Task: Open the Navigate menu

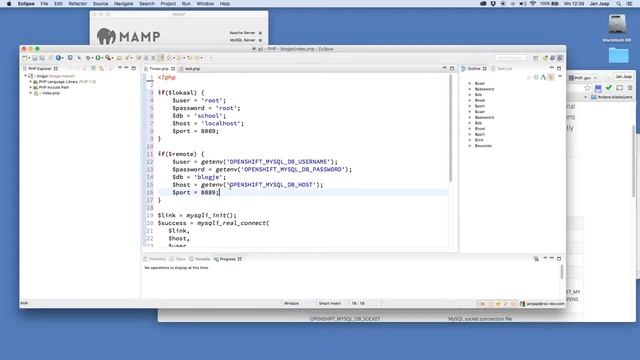Action: point(124,4)
